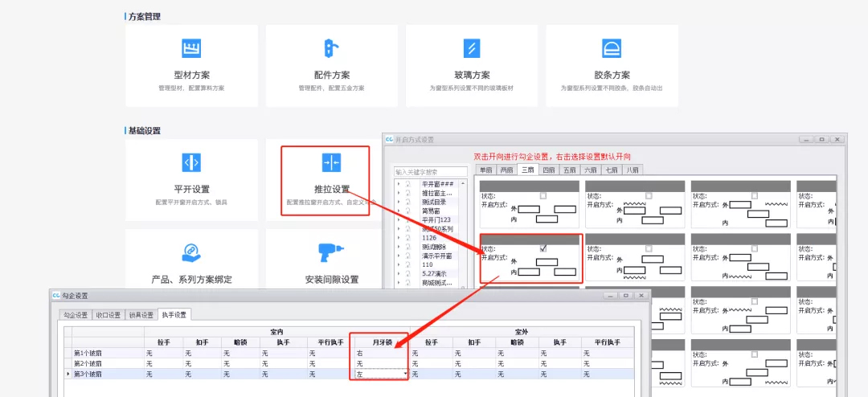
Task: Maximize the 勾企设置 window
Action: (x=625, y=296)
